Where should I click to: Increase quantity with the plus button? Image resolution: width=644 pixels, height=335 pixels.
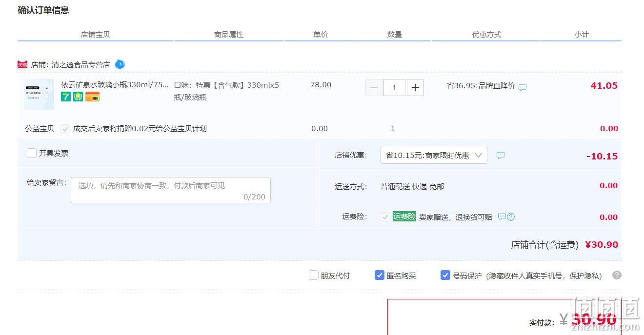pos(415,87)
